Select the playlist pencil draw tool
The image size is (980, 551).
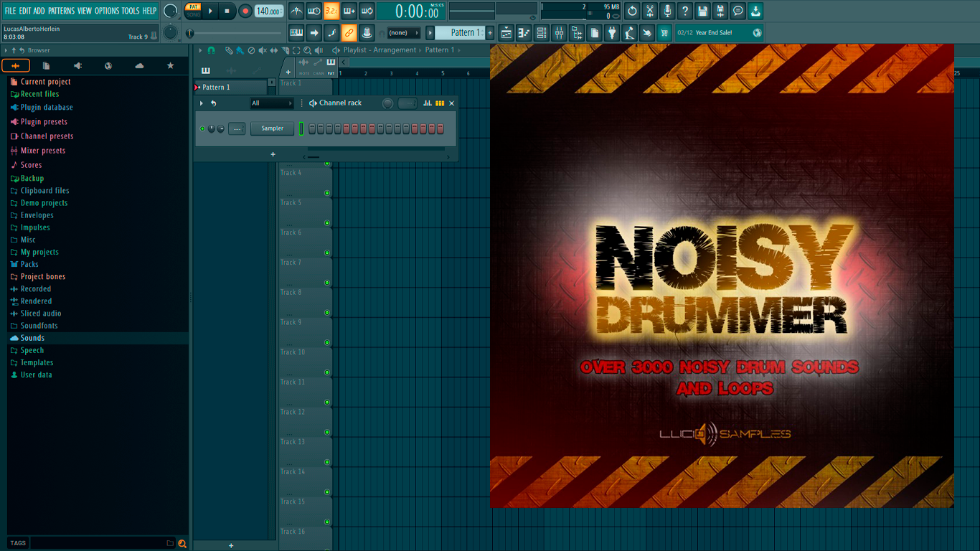[x=229, y=50]
